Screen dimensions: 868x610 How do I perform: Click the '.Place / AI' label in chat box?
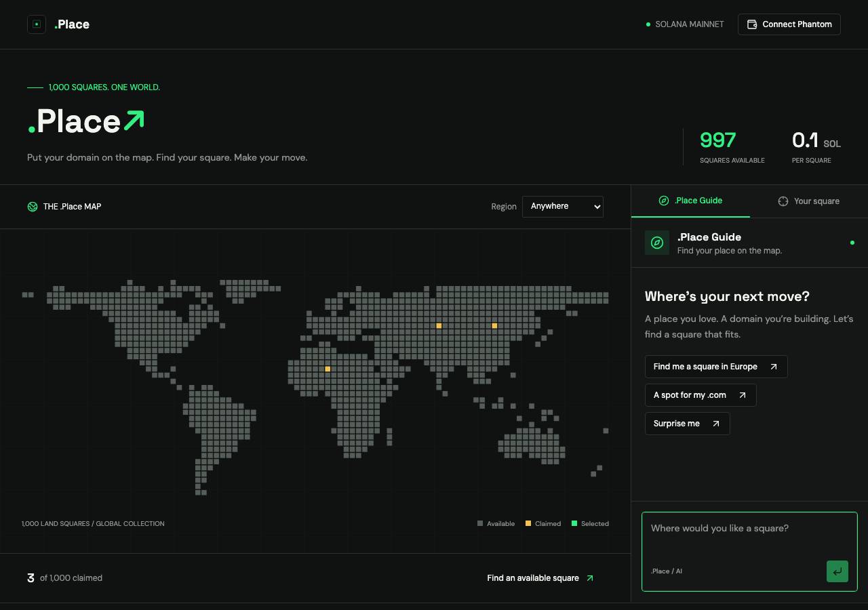(x=667, y=571)
